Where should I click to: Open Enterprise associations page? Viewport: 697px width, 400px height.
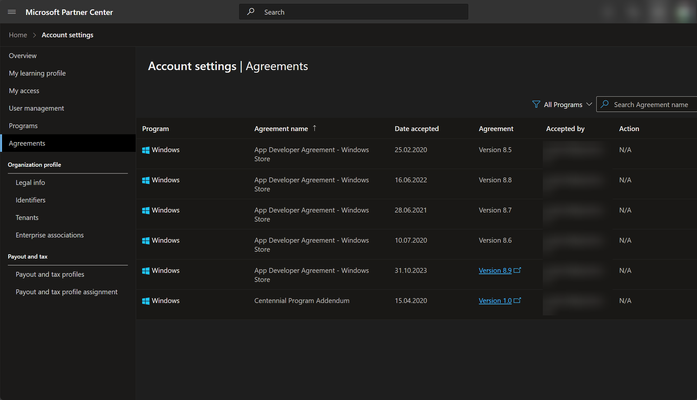pos(50,235)
